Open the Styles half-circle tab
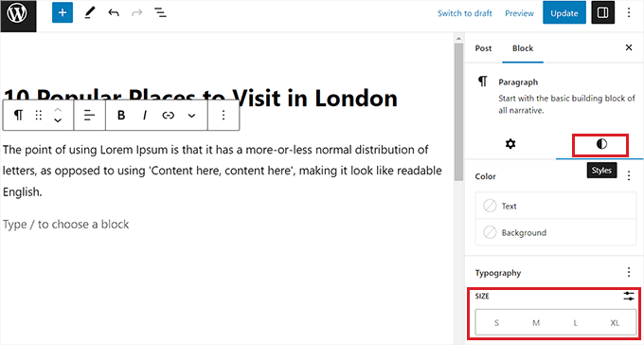Viewport: 644px width, 345px height. coord(601,144)
